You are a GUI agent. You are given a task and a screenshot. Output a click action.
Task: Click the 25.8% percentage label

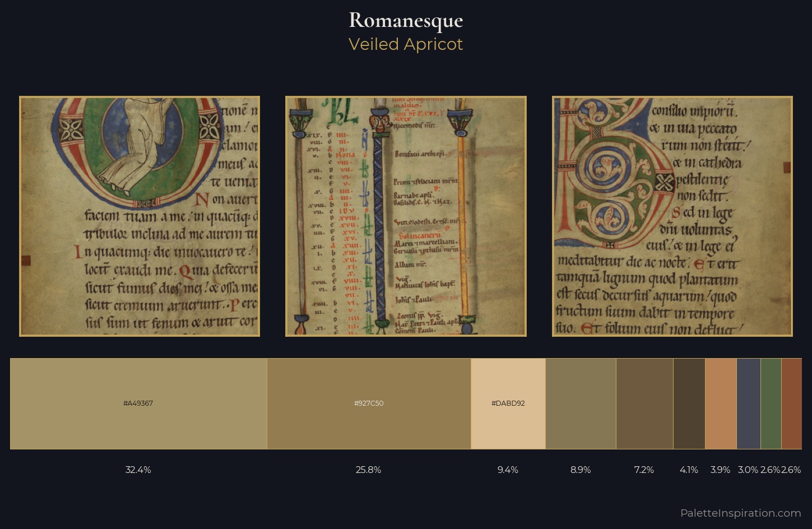click(369, 470)
